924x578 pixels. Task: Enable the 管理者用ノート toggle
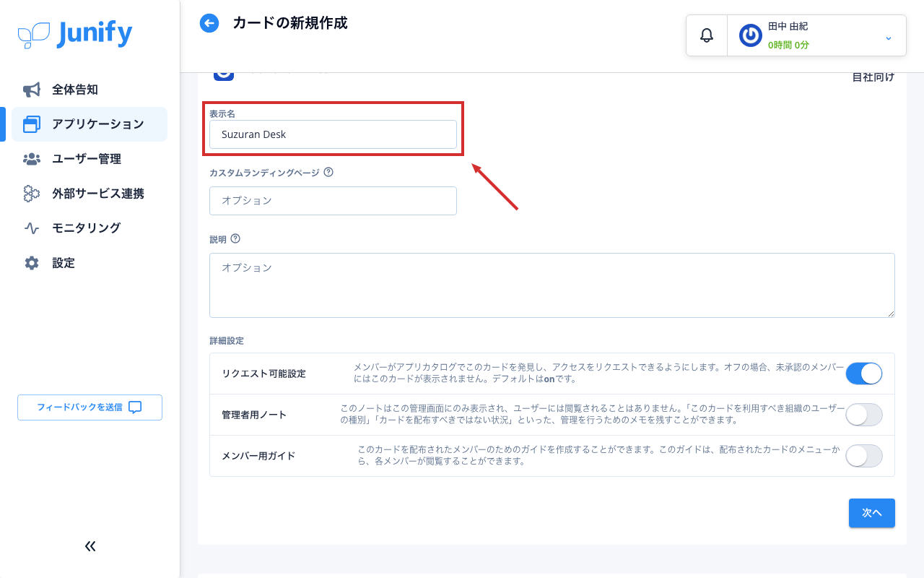(864, 415)
